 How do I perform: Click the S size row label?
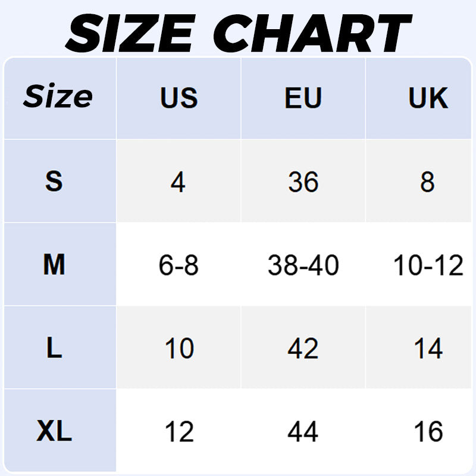tap(54, 181)
